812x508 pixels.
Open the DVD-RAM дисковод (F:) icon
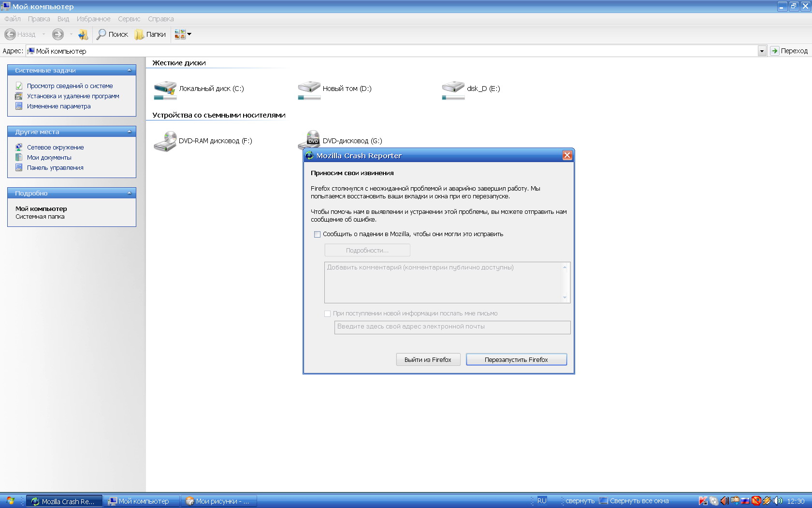tap(165, 141)
